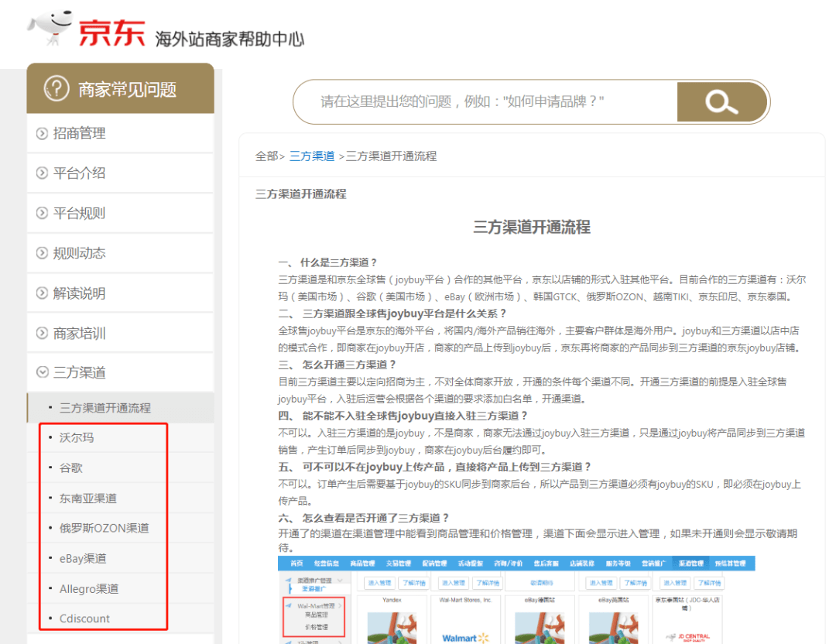836x644 pixels.
Task: Open the 谷歌 sidebar entry
Action: [x=121, y=468]
